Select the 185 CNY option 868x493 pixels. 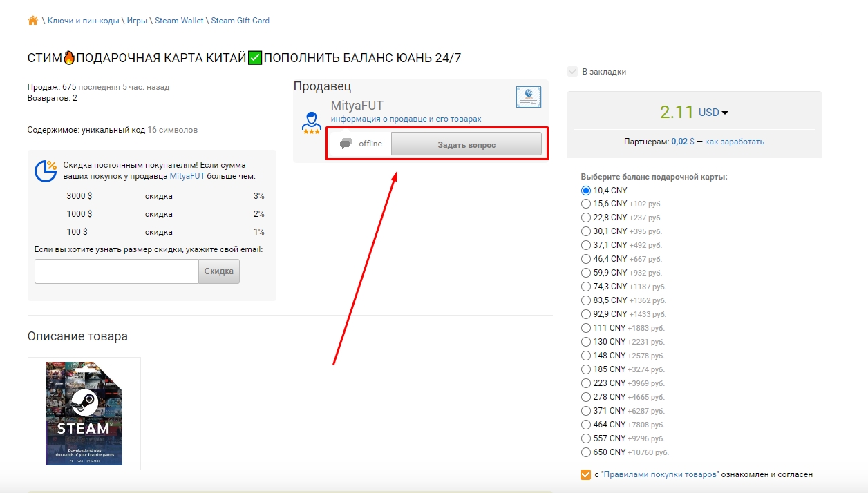586,369
